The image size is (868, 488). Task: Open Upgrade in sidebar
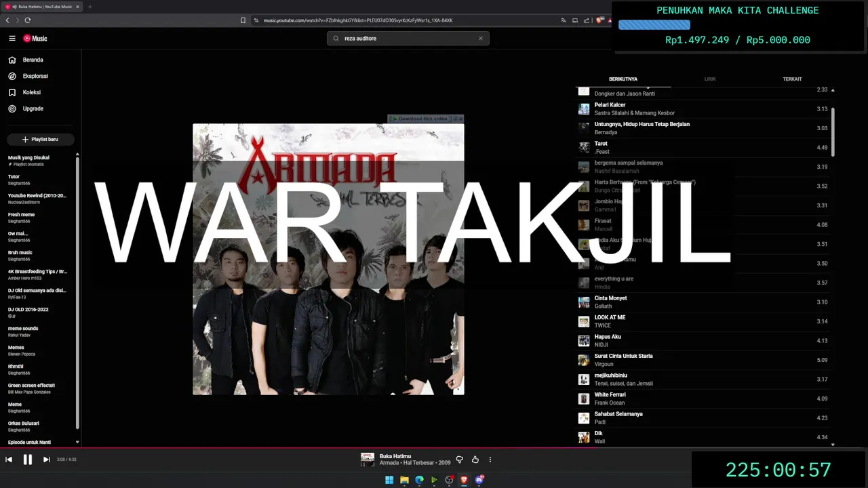33,108
